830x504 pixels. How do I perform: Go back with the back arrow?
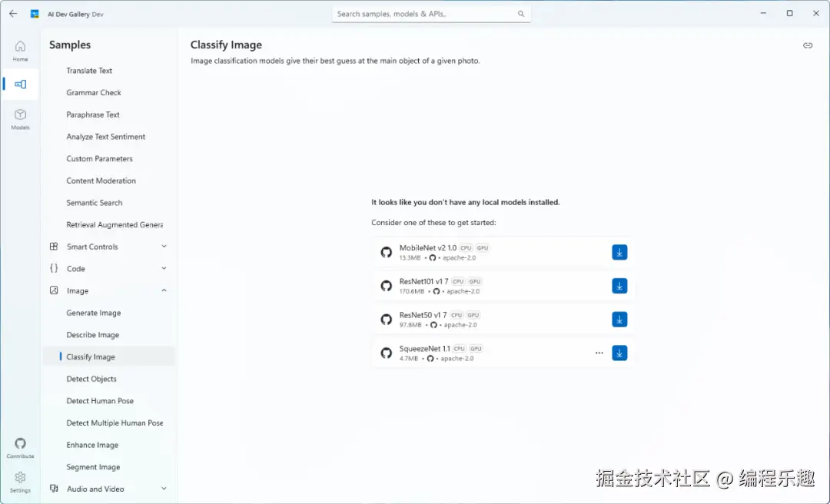click(13, 14)
